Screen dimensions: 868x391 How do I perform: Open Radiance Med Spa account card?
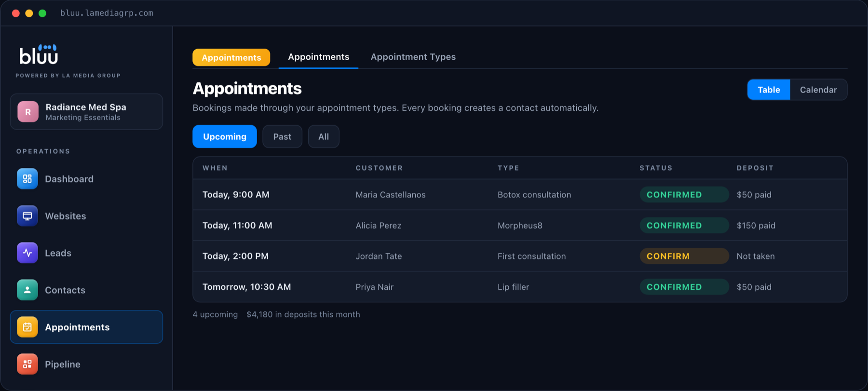tap(87, 111)
